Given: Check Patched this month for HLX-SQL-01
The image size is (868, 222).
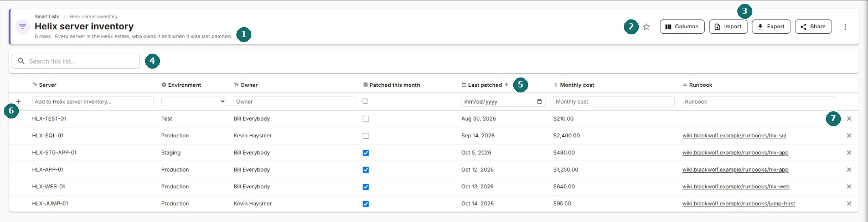Looking at the screenshot, I should pyautogui.click(x=365, y=136).
